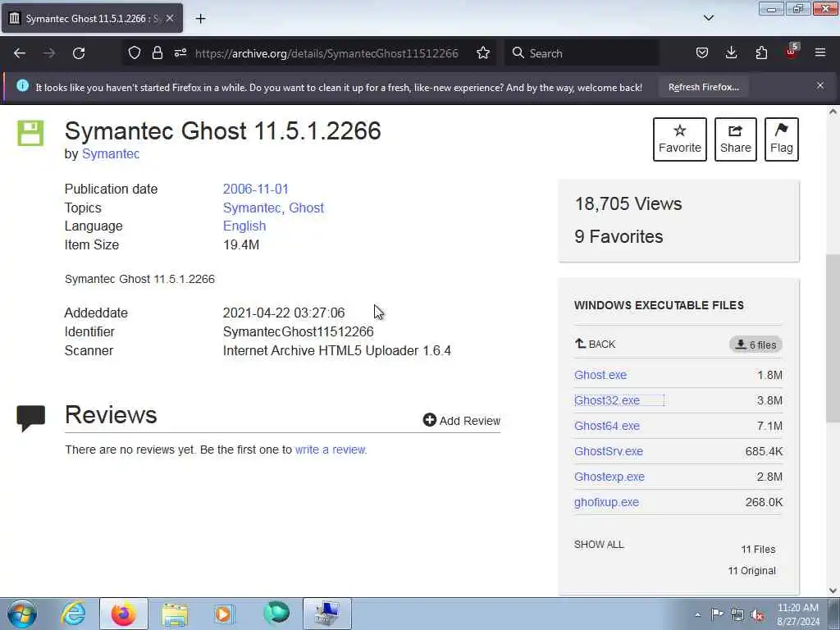Open the English language link
Image resolution: width=840 pixels, height=630 pixels.
(x=244, y=226)
